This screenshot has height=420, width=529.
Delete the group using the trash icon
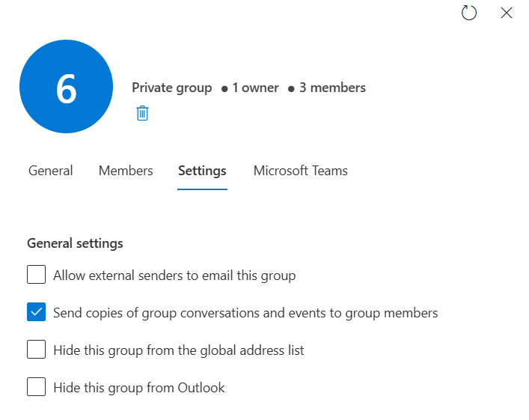tap(142, 113)
